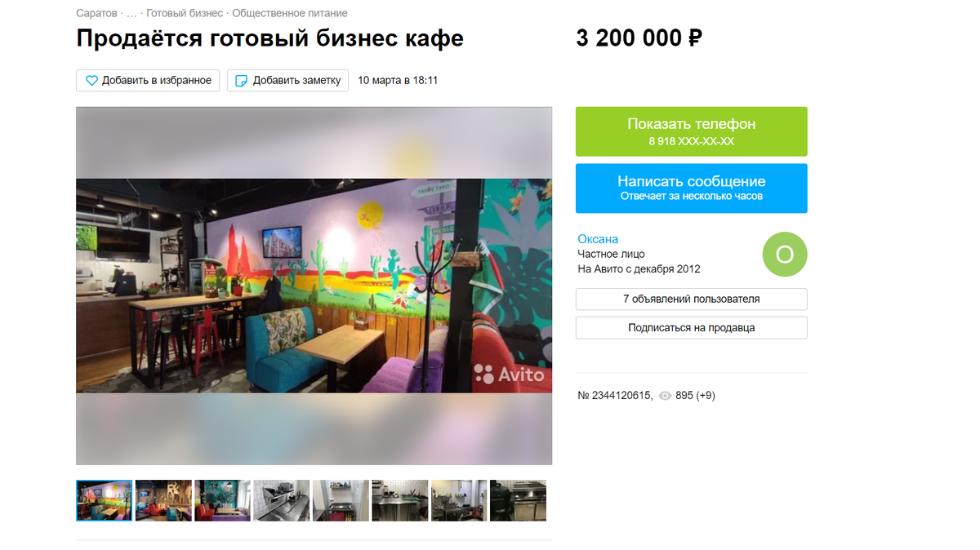The width and height of the screenshot is (980, 550).
Task: View the 7 listings of this user
Action: [x=691, y=299]
